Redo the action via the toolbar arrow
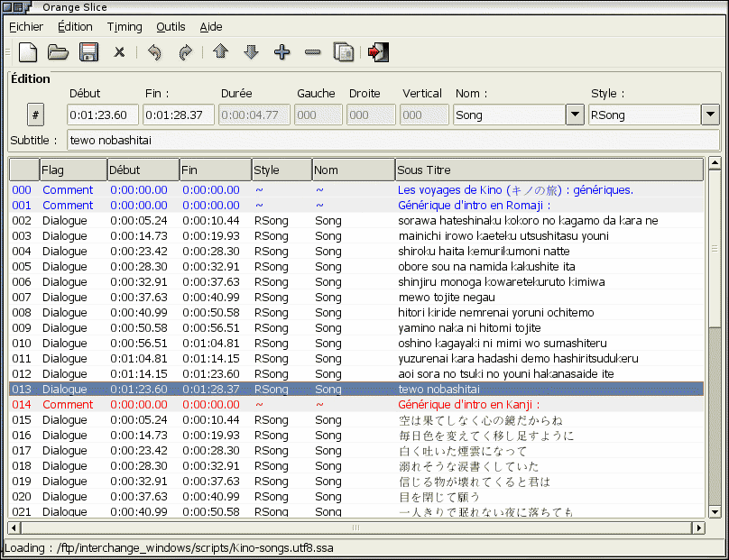729x560 pixels. pos(185,52)
